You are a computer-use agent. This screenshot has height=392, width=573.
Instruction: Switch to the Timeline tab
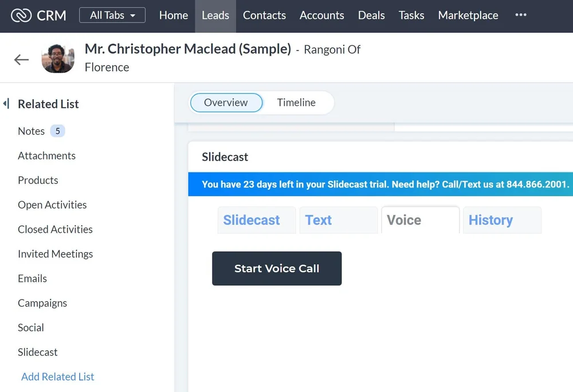[x=296, y=103]
